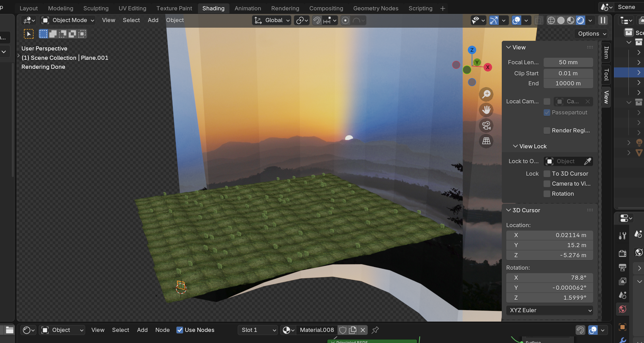Open the XYZ Euler rotation order dropdown
The height and width of the screenshot is (343, 644).
coord(550,310)
